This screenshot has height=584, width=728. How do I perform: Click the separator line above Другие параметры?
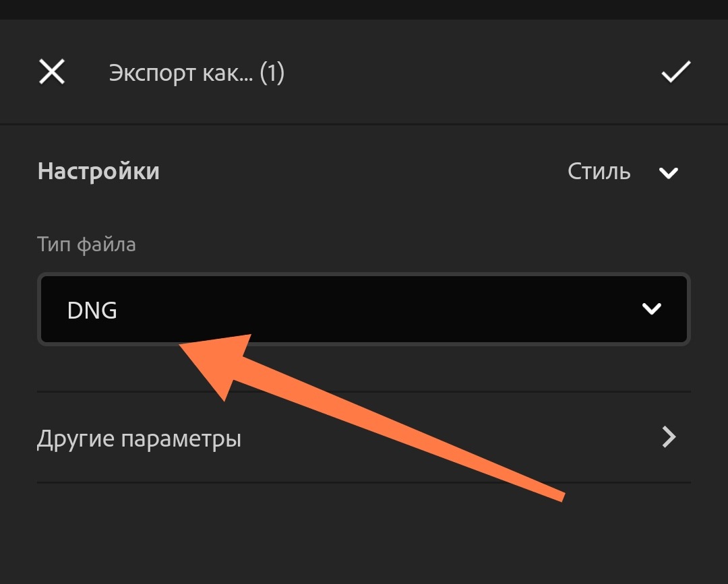(x=364, y=392)
